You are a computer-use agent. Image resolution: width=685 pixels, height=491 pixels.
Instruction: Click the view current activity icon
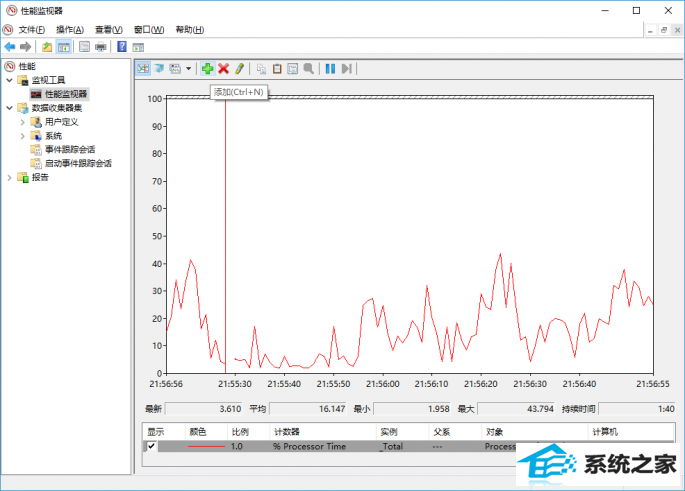(x=143, y=68)
